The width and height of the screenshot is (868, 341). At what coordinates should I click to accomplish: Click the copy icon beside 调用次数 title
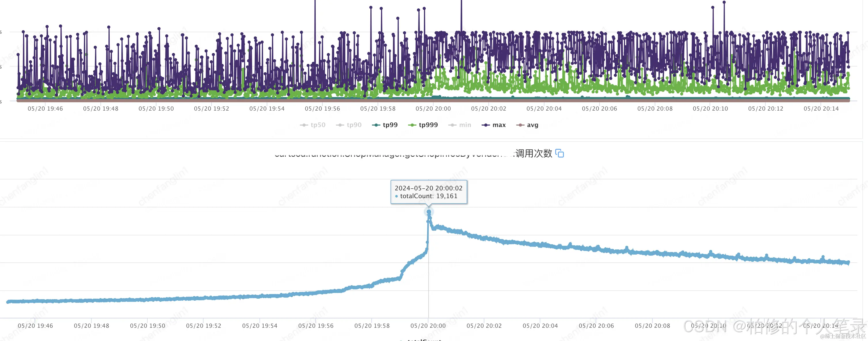tap(559, 153)
